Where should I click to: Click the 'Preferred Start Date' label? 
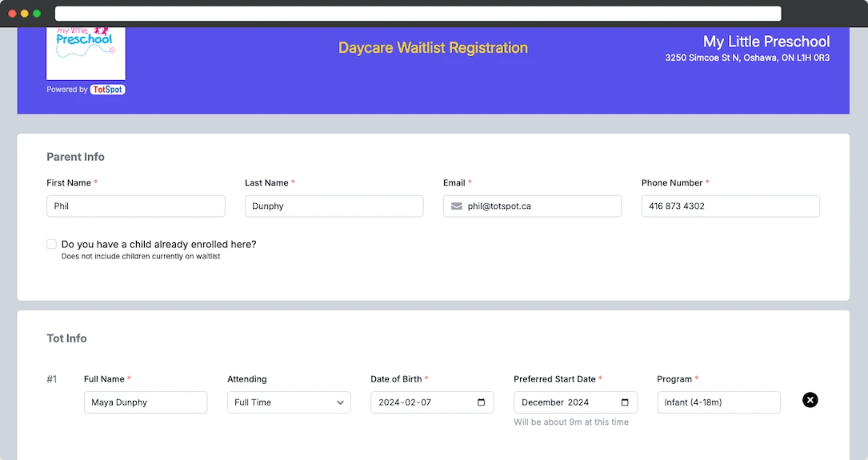tap(554, 379)
